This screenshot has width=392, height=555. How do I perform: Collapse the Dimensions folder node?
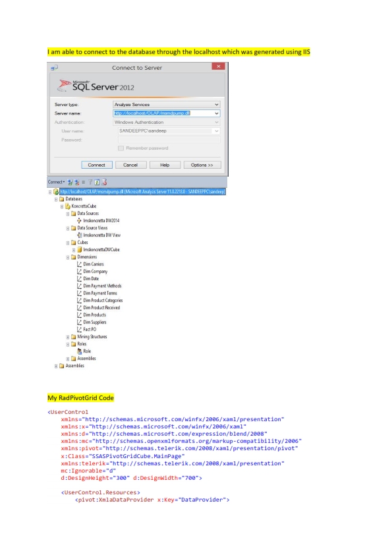click(68, 257)
